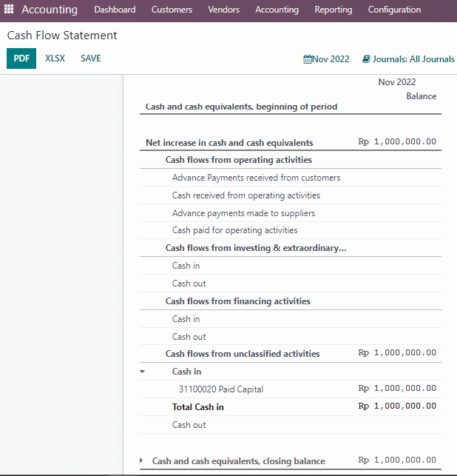Open the Configuration menu
This screenshot has width=457, height=476.
394,10
